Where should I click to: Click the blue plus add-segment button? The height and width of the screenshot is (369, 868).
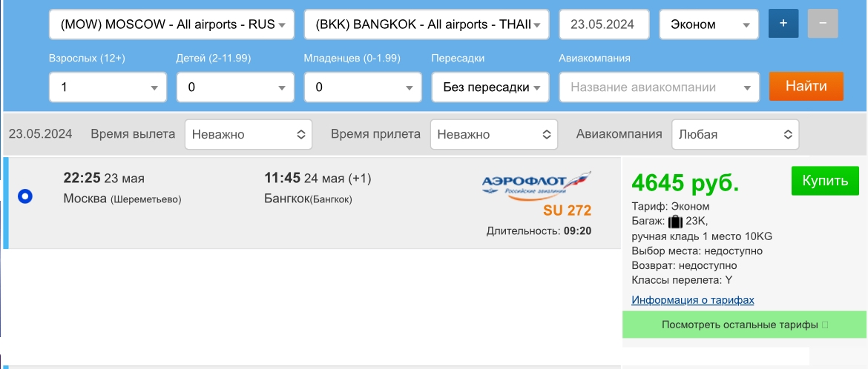783,24
